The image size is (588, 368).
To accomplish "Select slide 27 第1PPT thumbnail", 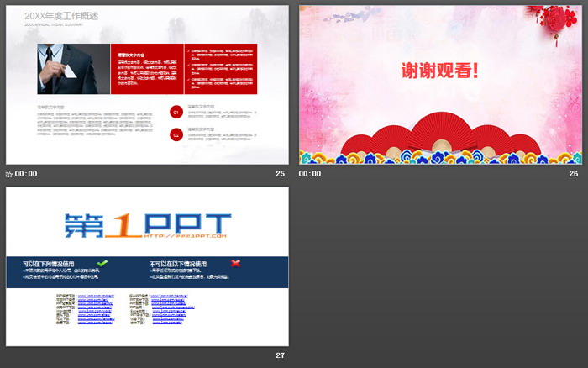I will (147, 266).
